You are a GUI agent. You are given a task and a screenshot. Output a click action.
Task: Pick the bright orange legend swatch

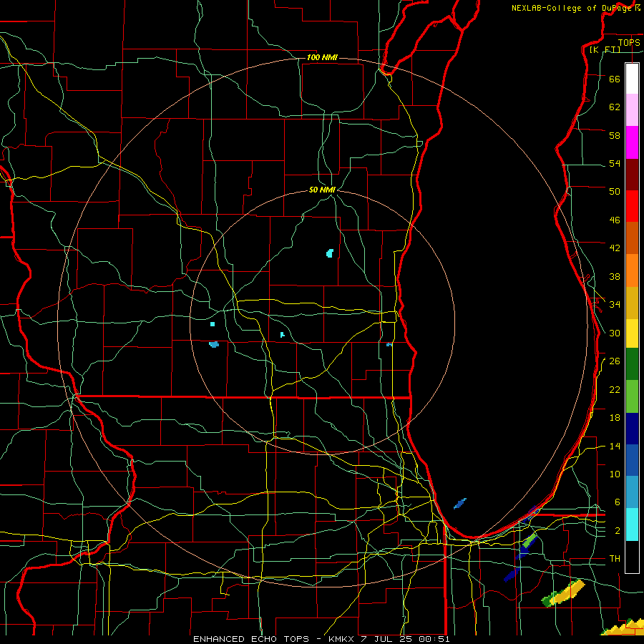pyautogui.click(x=632, y=270)
